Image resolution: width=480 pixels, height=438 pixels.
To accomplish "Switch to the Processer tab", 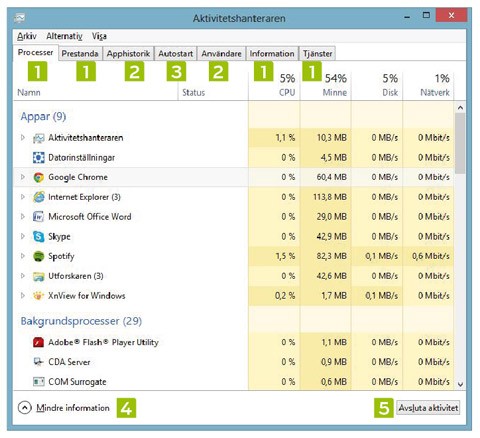I will pos(36,53).
